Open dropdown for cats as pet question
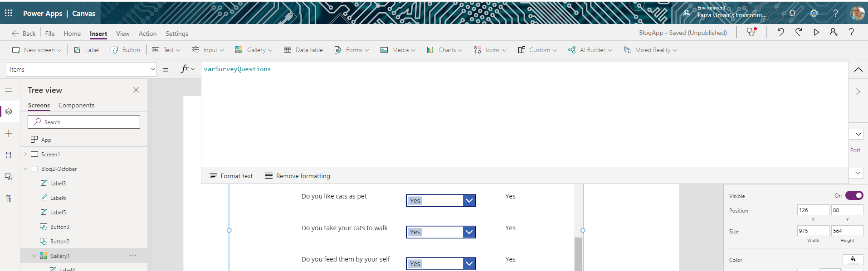This screenshot has width=868, height=271. point(469,201)
